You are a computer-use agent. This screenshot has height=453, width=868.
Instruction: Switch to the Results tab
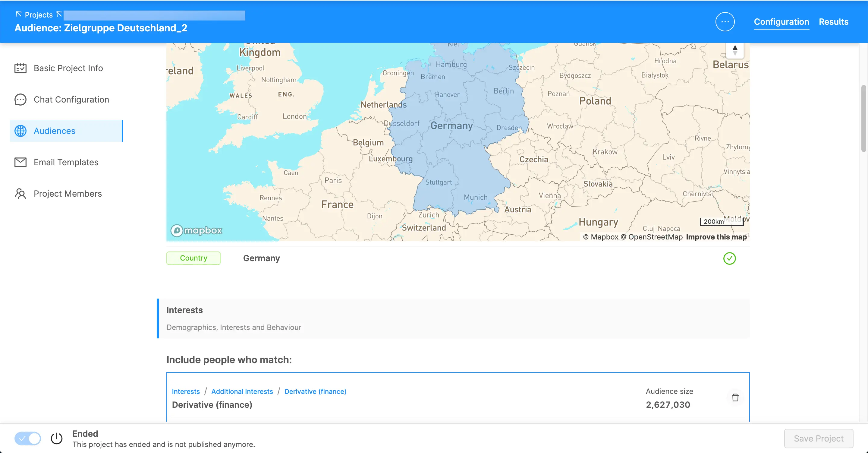click(x=833, y=22)
